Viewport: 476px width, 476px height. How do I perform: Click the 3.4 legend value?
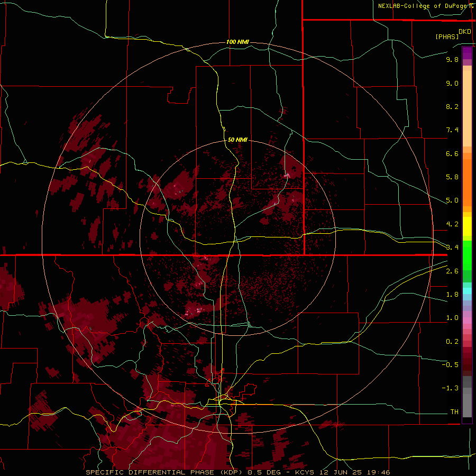coord(452,248)
